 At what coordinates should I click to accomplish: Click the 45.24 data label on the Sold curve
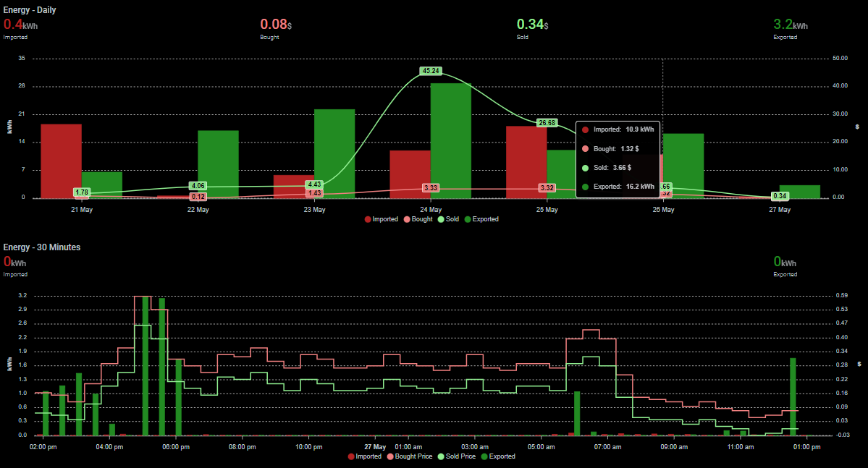click(x=429, y=71)
